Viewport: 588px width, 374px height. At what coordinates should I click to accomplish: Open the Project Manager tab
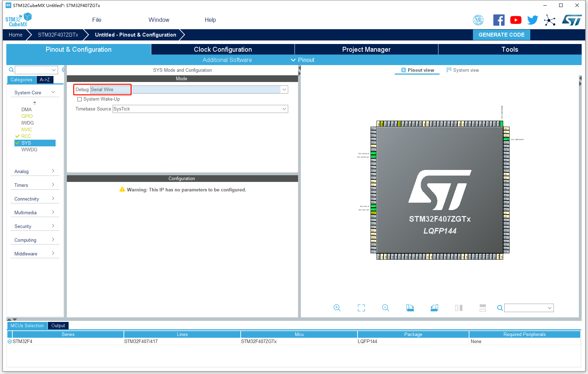coord(366,49)
